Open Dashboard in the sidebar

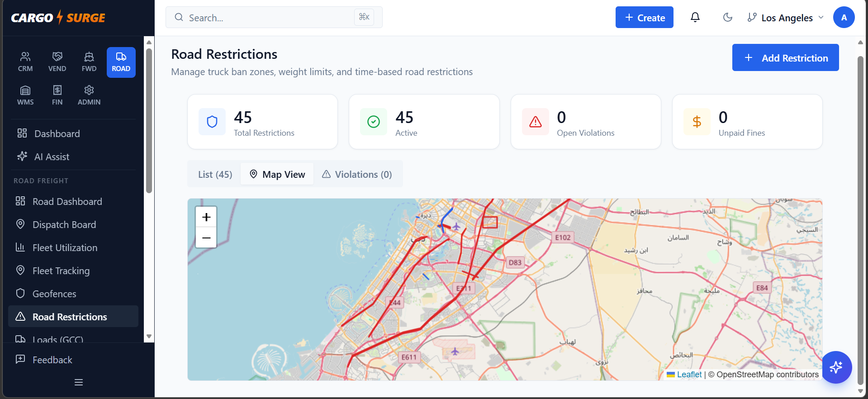tap(73, 133)
